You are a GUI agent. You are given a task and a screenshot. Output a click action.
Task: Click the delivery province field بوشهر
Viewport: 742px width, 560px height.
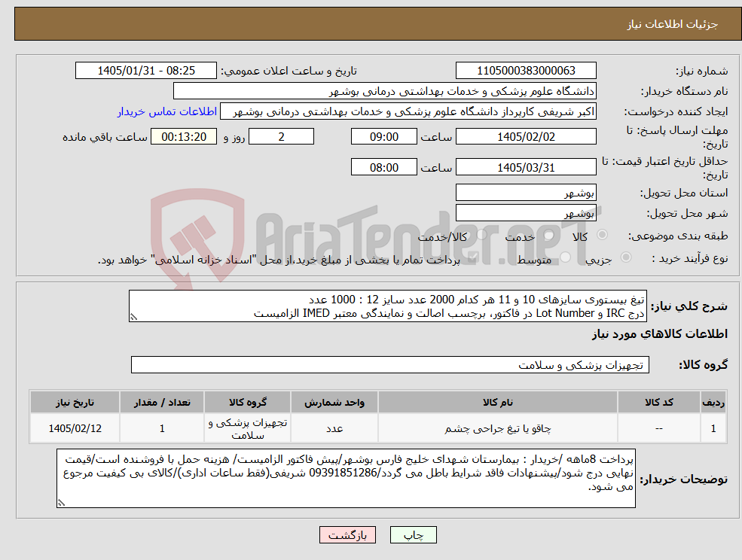526,193
